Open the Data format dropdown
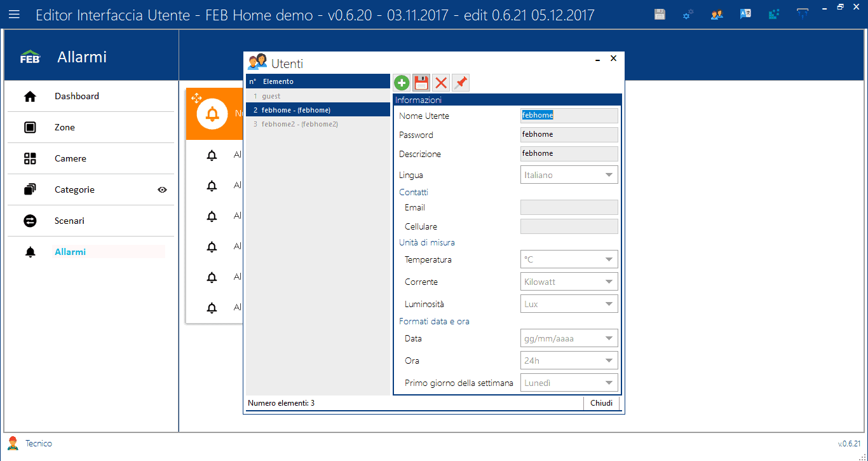 pos(569,338)
